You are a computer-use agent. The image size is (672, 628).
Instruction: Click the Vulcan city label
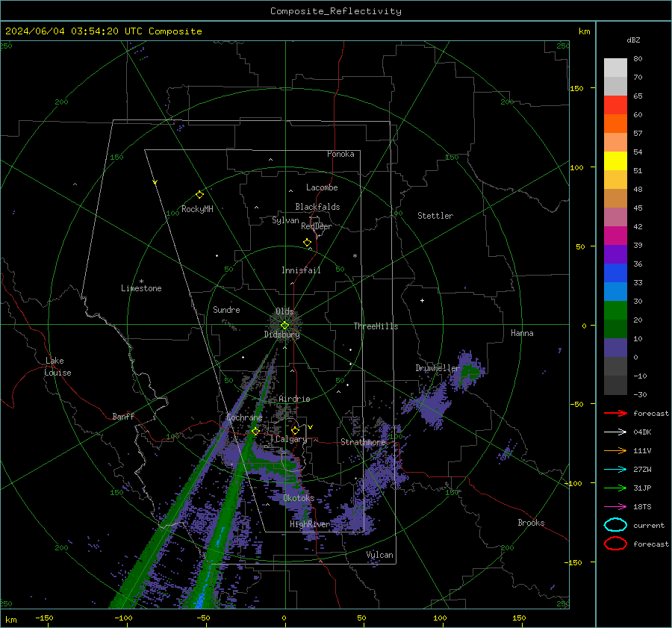(379, 555)
